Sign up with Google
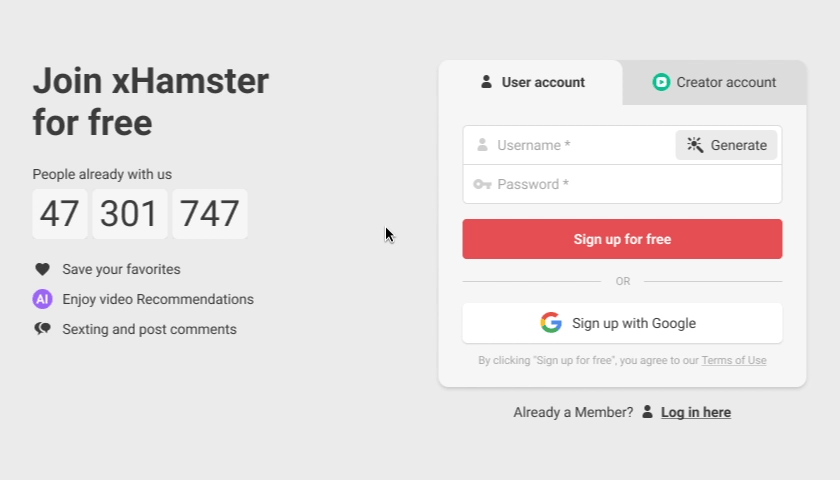840x480 pixels. coord(622,323)
